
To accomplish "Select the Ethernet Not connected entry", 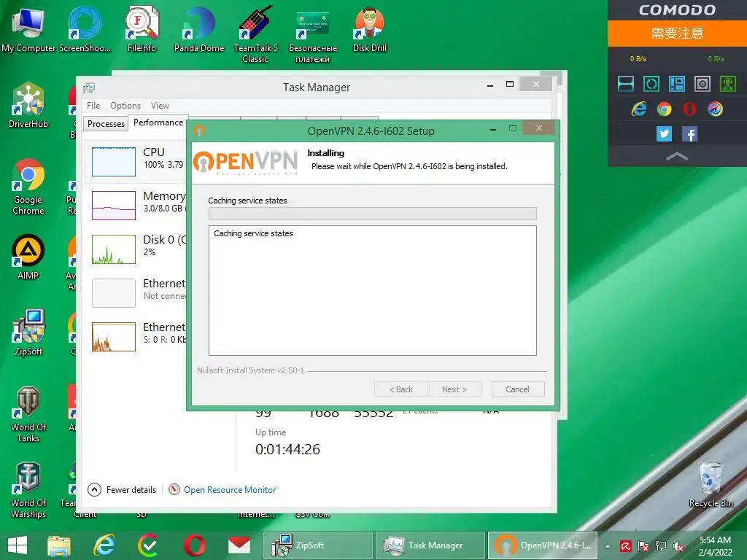I will (x=136, y=292).
